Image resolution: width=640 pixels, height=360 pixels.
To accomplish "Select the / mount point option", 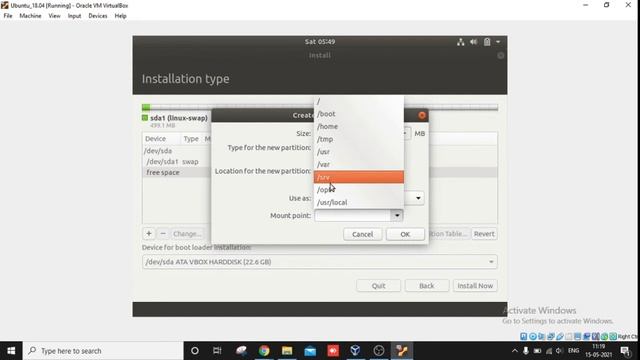I will tap(359, 101).
